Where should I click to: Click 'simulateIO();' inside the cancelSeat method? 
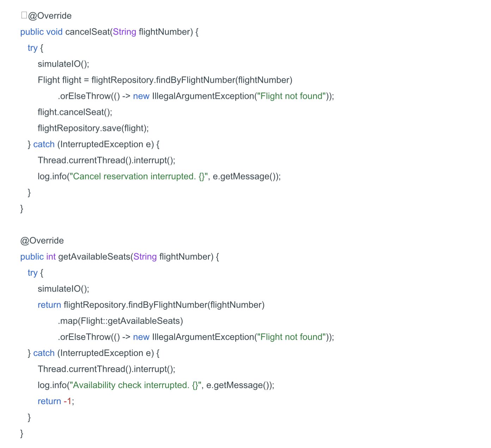(63, 64)
